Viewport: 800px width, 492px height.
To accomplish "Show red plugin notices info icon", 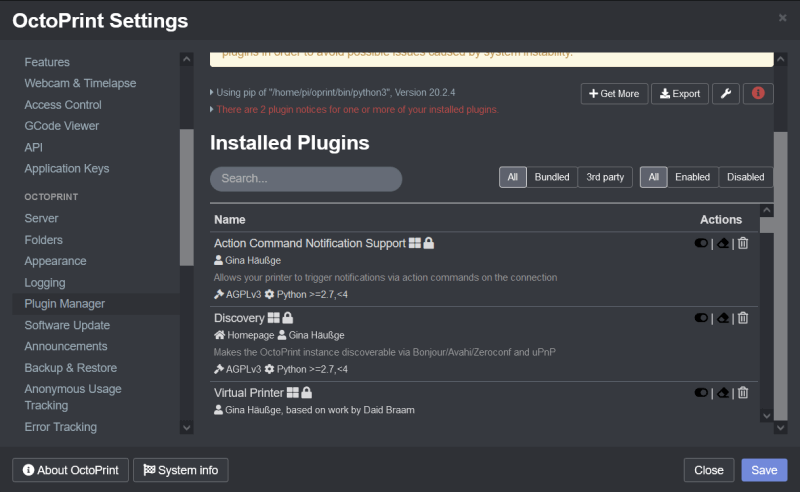I will (x=758, y=93).
